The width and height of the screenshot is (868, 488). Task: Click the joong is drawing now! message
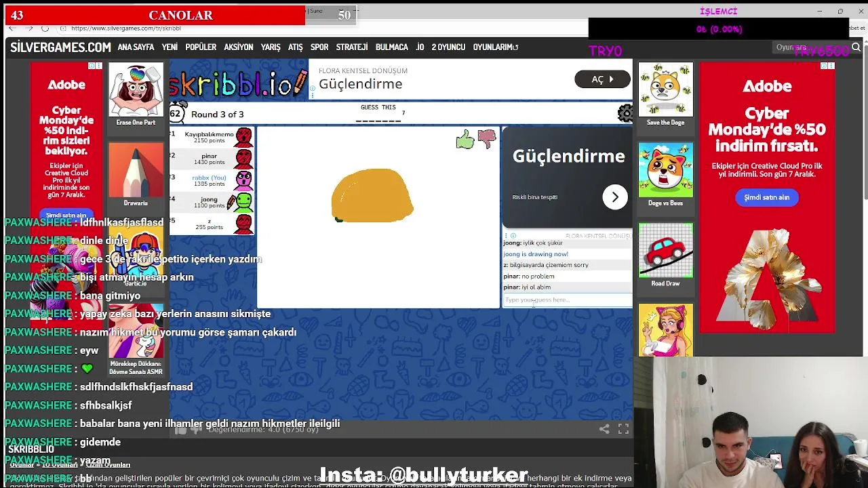click(x=536, y=254)
